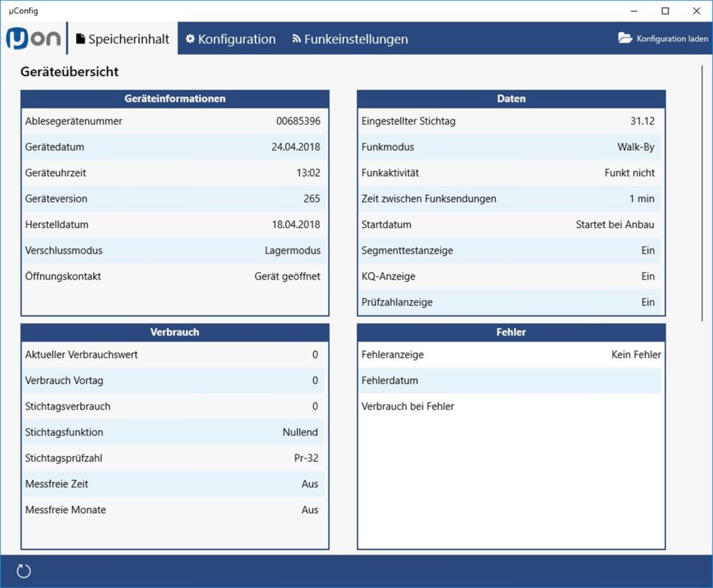Open the Speicherinhalt tab

point(123,39)
